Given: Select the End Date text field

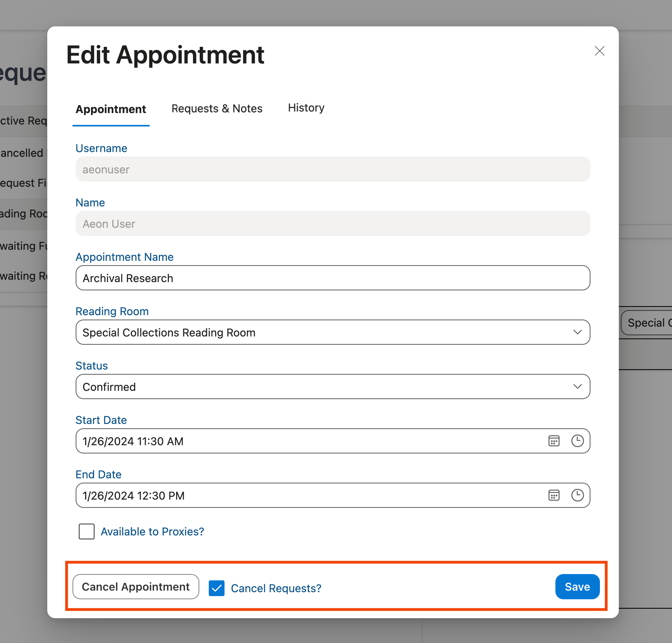Looking at the screenshot, I should [276, 495].
